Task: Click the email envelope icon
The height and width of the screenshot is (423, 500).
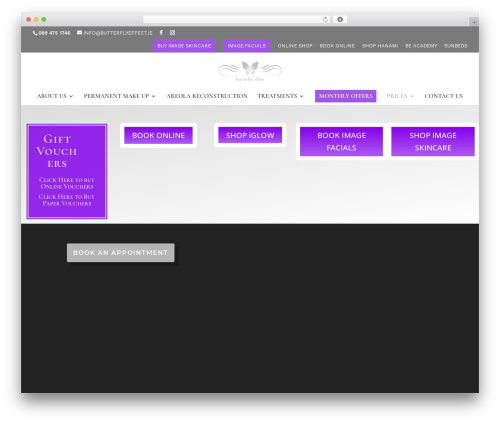Action: click(x=79, y=33)
